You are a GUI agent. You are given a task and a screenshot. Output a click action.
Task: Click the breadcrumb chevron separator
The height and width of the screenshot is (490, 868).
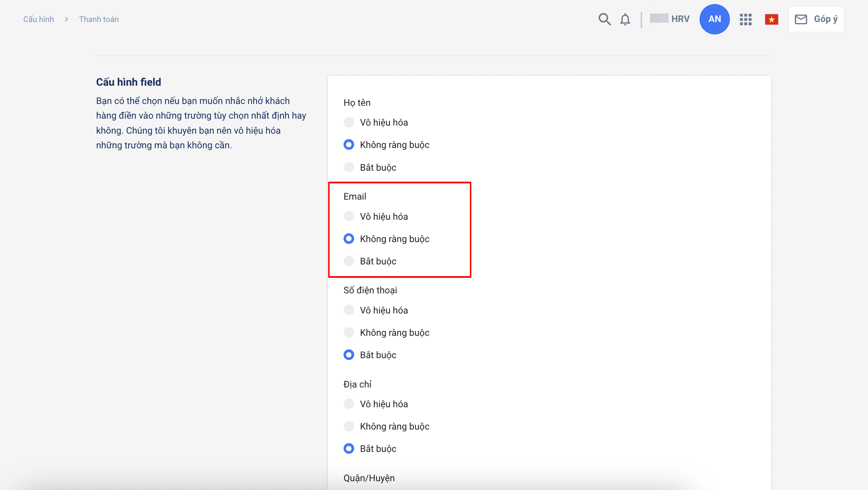pyautogui.click(x=66, y=19)
